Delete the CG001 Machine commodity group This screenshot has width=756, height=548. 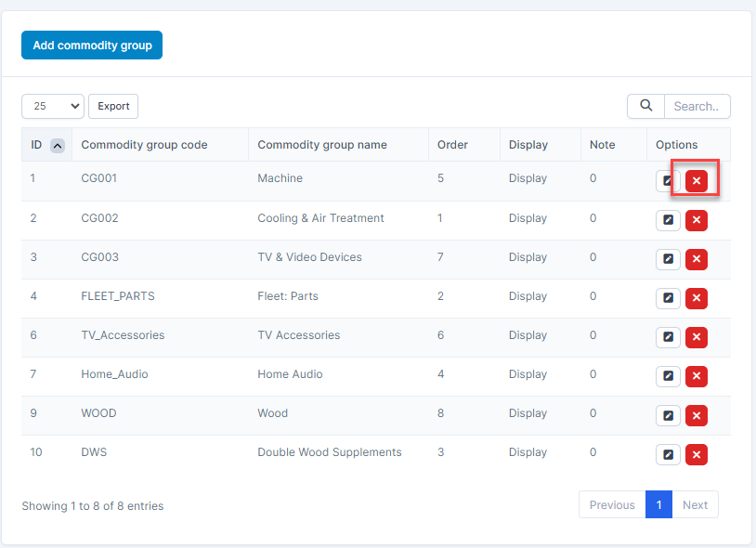click(x=697, y=181)
